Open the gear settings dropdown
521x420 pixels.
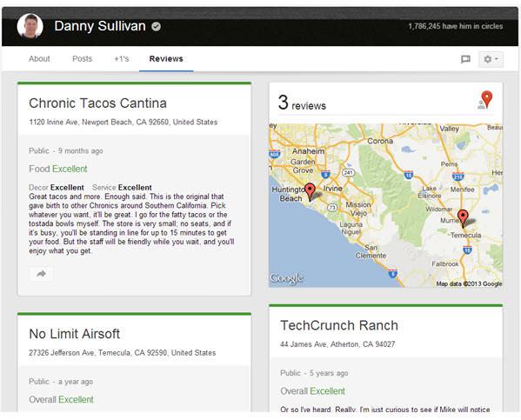pos(491,59)
